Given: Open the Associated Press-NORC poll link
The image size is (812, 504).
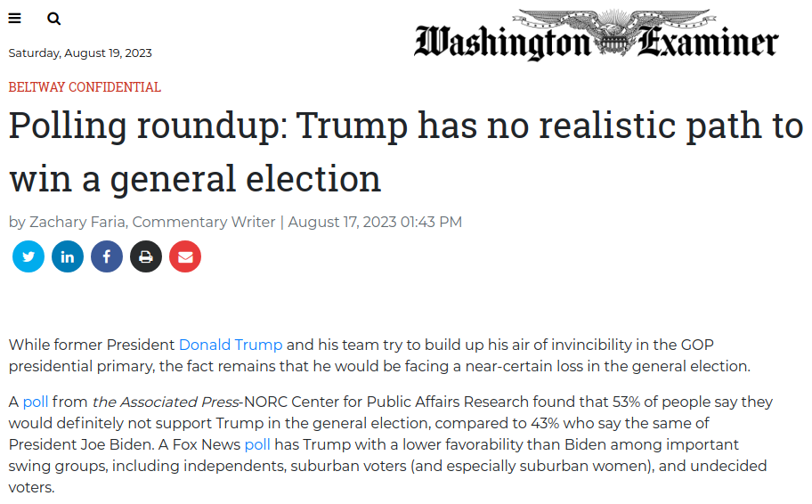Looking at the screenshot, I should (x=36, y=402).
